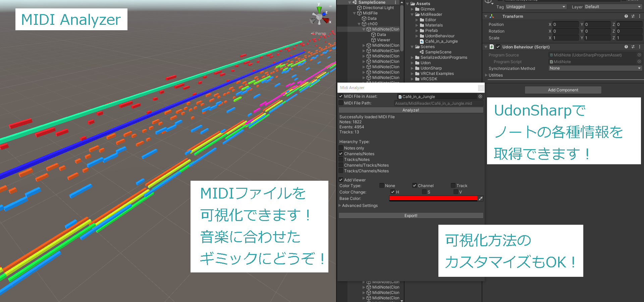
Task: Click the MIDI File Path field
Action: [x=439, y=103]
